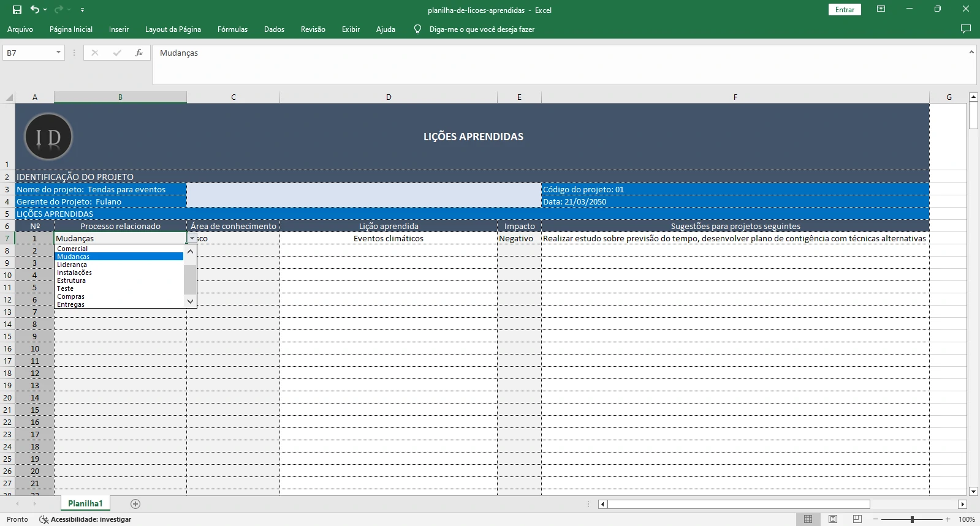Click the Save icon in title bar
The image size is (980, 526).
click(x=17, y=10)
